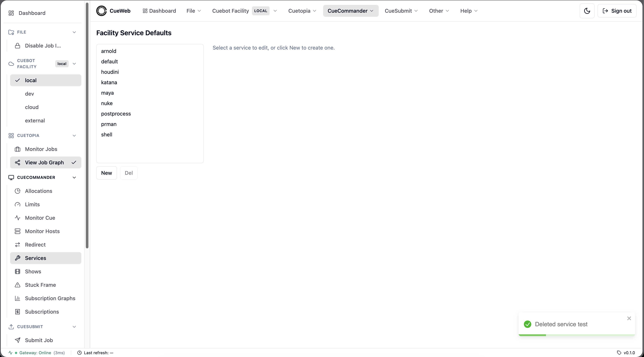Open the CueCommander top menu
The height and width of the screenshot is (357, 644).
coord(351,11)
